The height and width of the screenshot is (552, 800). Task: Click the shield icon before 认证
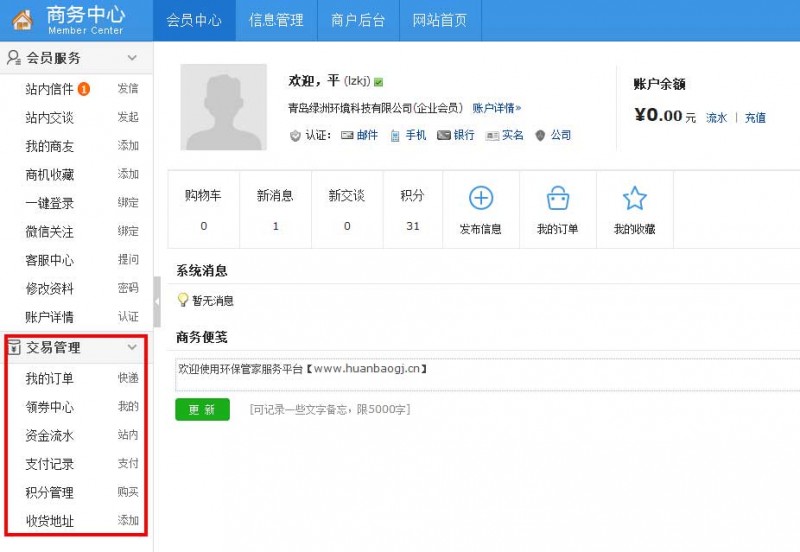[295, 135]
